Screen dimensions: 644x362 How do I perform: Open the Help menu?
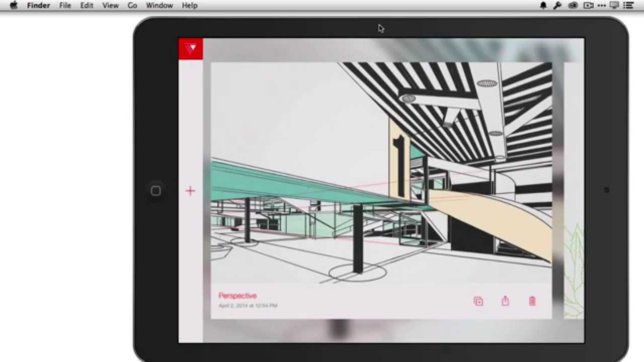[190, 6]
